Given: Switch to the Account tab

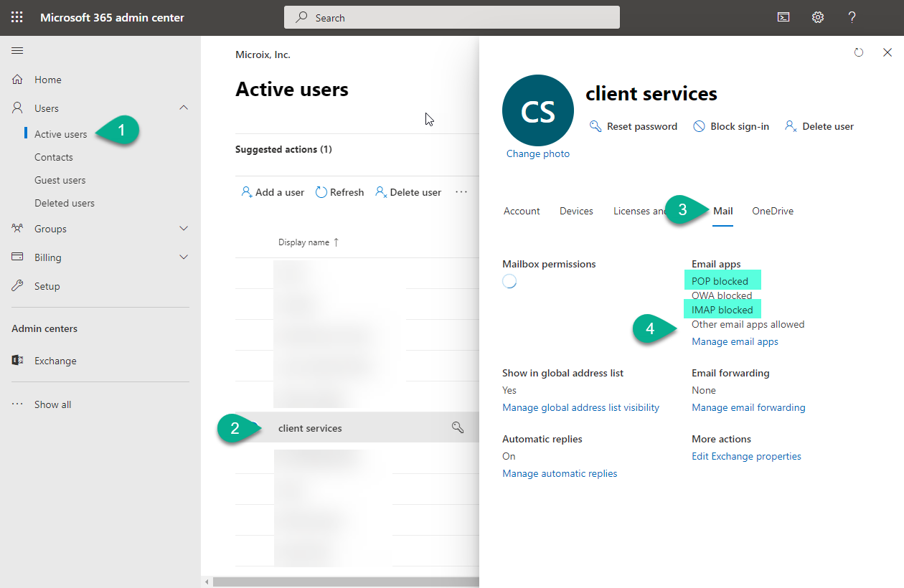Looking at the screenshot, I should tap(522, 211).
